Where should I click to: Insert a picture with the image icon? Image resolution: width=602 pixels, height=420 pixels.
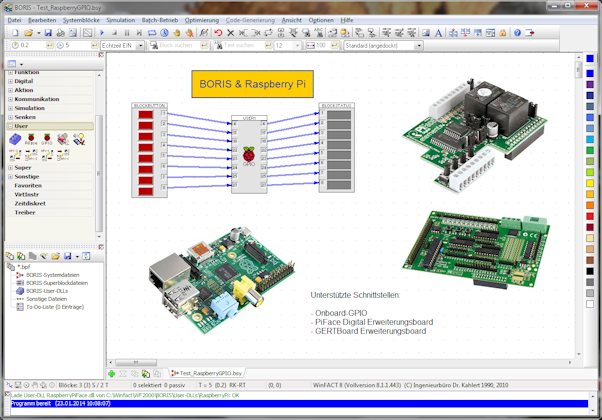coord(426,33)
